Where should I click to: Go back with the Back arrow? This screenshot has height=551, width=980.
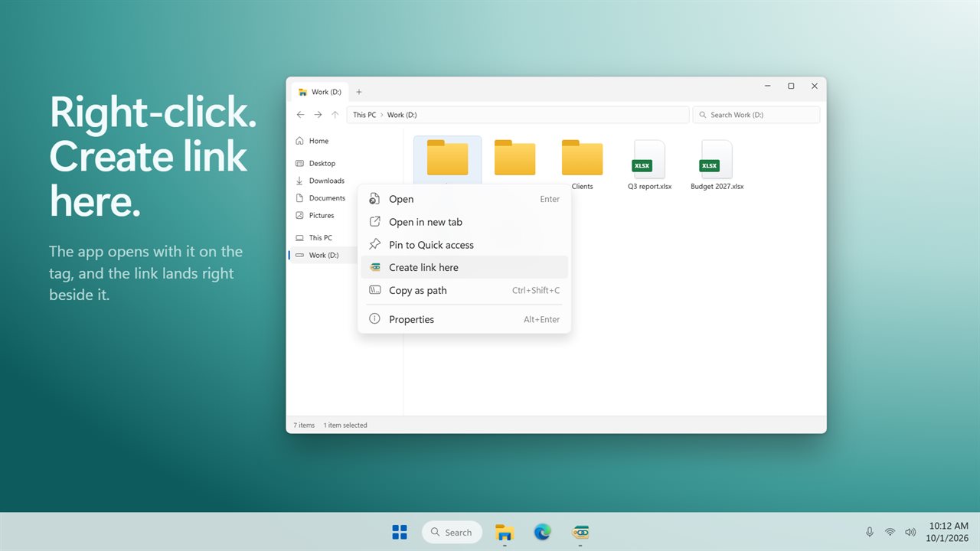point(300,115)
